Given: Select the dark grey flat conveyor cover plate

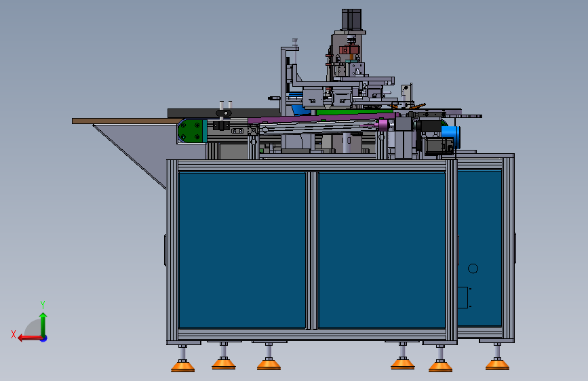Looking at the screenshot, I should coord(224,113).
